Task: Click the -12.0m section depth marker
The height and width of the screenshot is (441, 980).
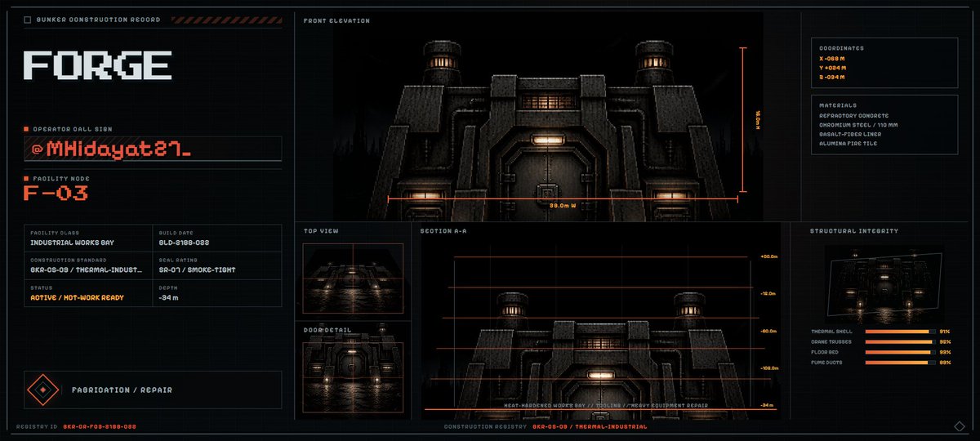Action: click(x=768, y=293)
